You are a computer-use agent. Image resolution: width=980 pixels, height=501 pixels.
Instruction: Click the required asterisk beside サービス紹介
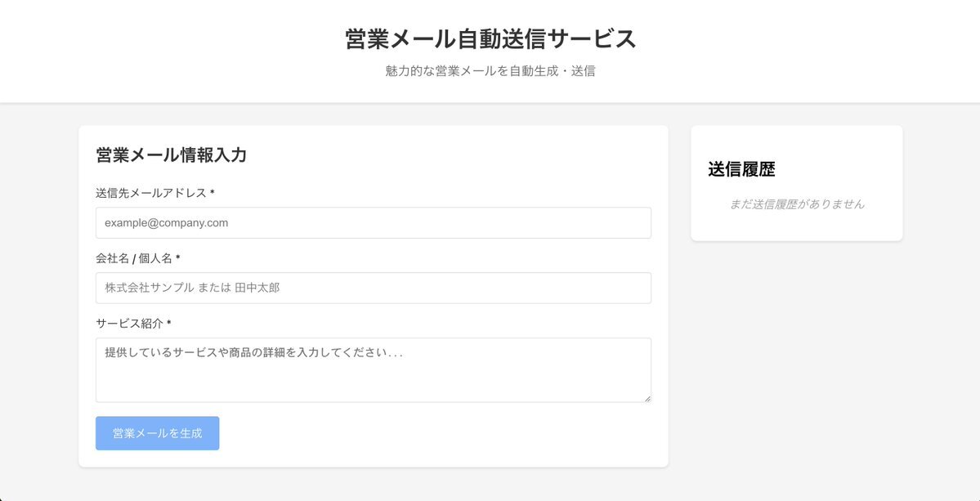[x=169, y=323]
